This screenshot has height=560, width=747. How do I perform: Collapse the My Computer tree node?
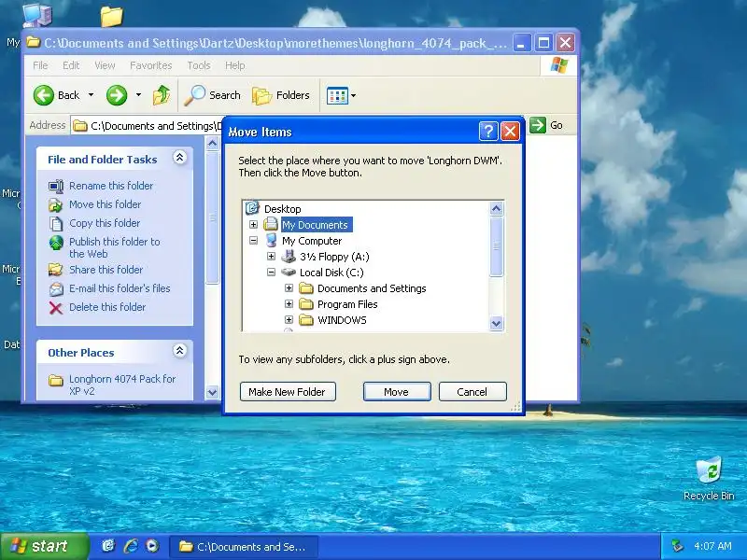point(253,241)
